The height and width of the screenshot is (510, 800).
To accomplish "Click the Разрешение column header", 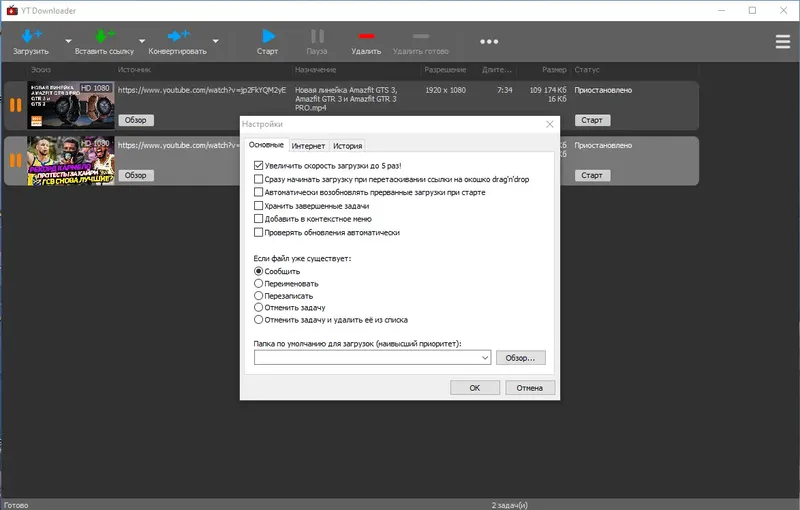I will (x=445, y=69).
